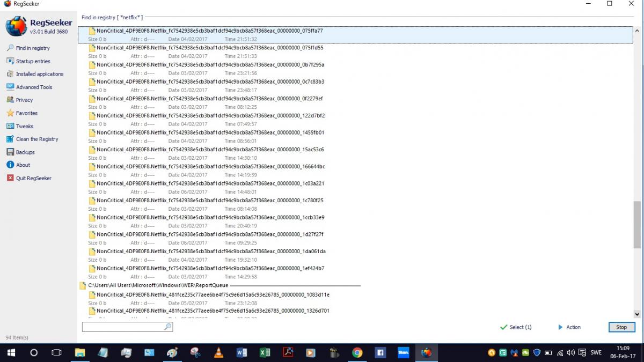Open the Backups section
This screenshot has width=644, height=362.
[20, 152]
